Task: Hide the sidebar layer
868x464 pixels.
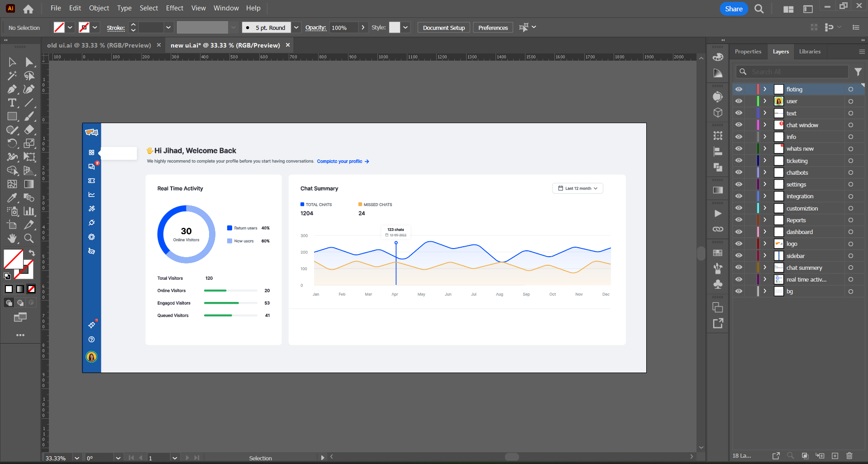Action: [739, 256]
